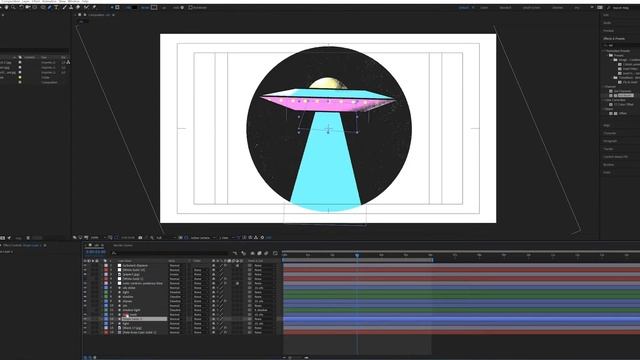Screen dimensions: 640x360
Task: Open the Fill color swatch
Action: coord(135,7)
